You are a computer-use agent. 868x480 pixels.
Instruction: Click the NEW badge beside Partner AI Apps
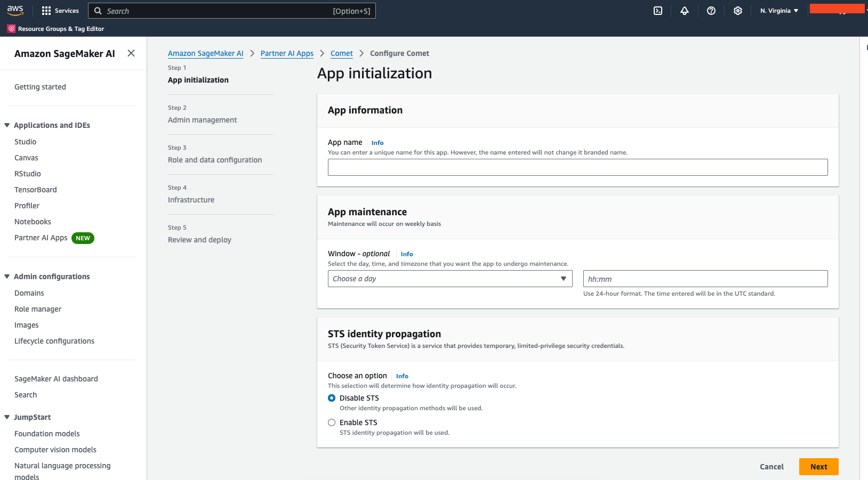[x=83, y=238]
